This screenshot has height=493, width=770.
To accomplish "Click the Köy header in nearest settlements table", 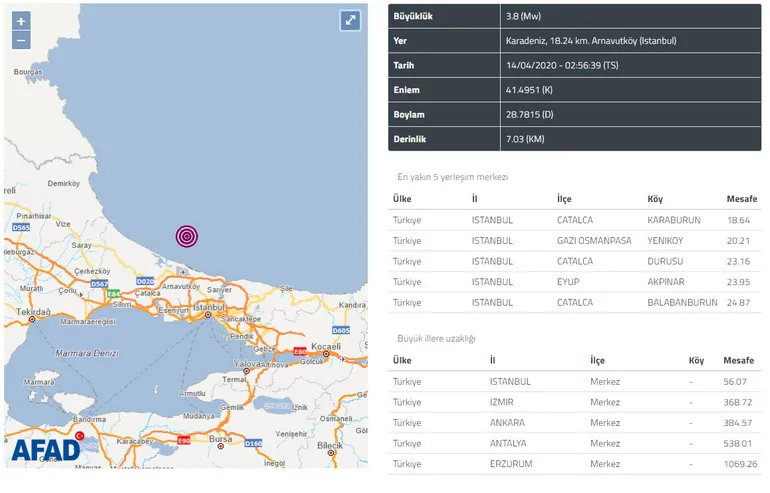I will click(x=655, y=198).
